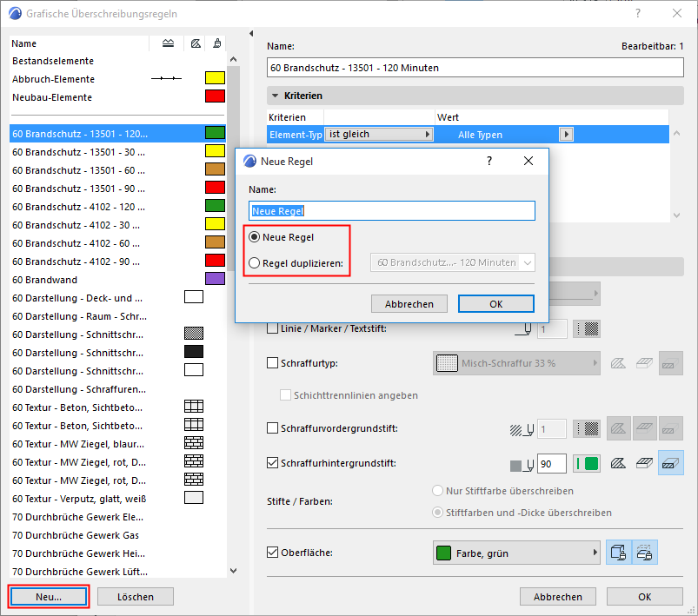
Task: Click the Linie / Marker pen color icon
Action: 586,329
